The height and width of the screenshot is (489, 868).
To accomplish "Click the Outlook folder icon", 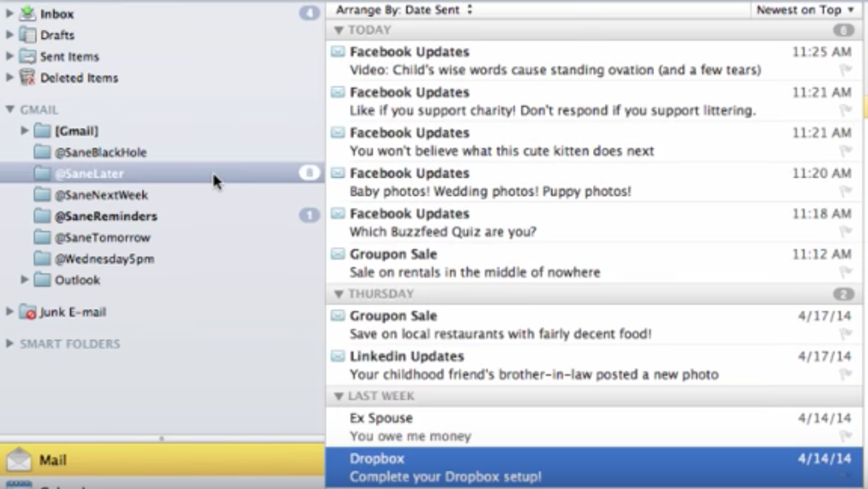I will 42,279.
